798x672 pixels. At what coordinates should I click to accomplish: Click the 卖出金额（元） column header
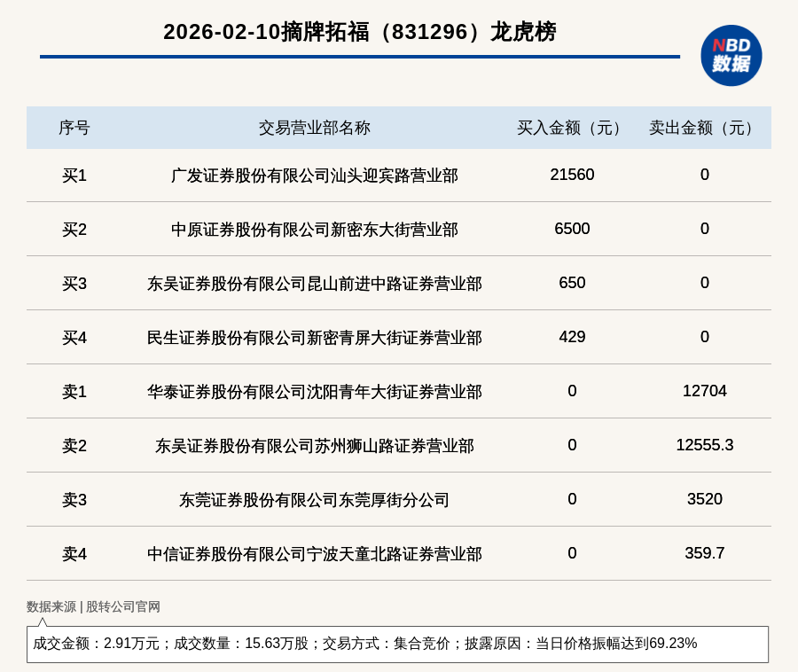pos(704,128)
